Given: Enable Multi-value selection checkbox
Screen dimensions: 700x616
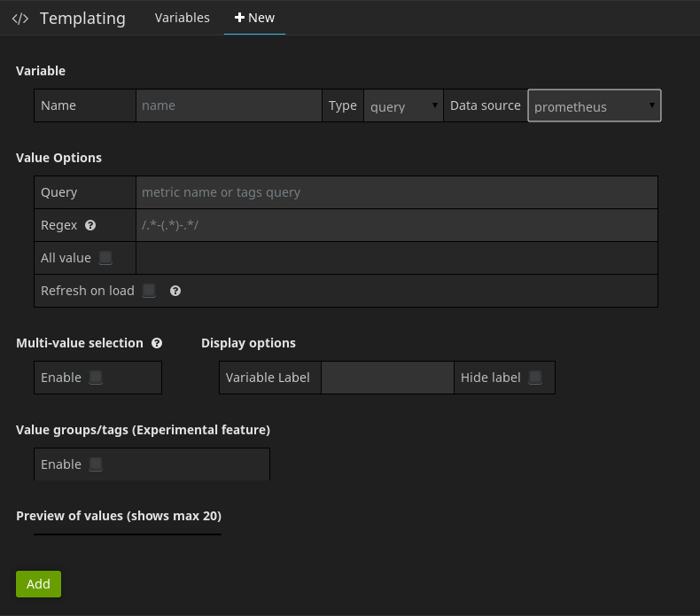Looking at the screenshot, I should tap(96, 378).
